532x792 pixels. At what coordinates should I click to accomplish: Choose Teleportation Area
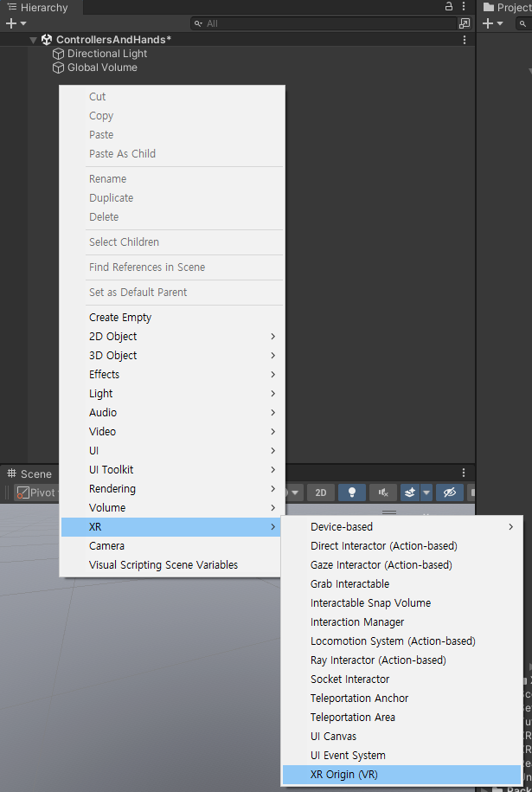point(402,718)
